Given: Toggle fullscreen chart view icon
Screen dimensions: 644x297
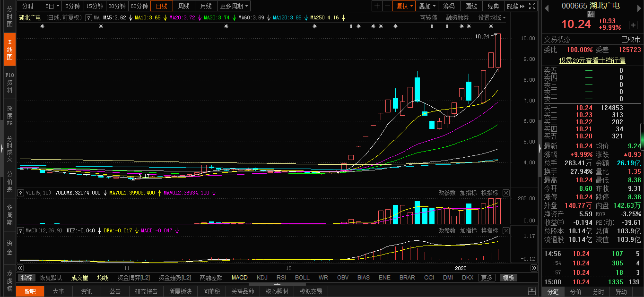Looking at the screenshot, I should (x=532, y=6).
